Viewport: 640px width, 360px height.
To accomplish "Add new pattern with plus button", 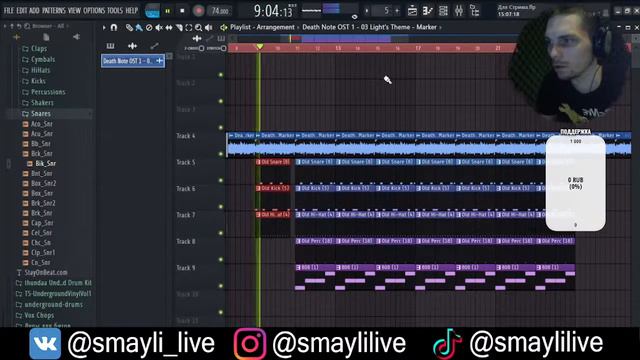I will (x=397, y=11).
